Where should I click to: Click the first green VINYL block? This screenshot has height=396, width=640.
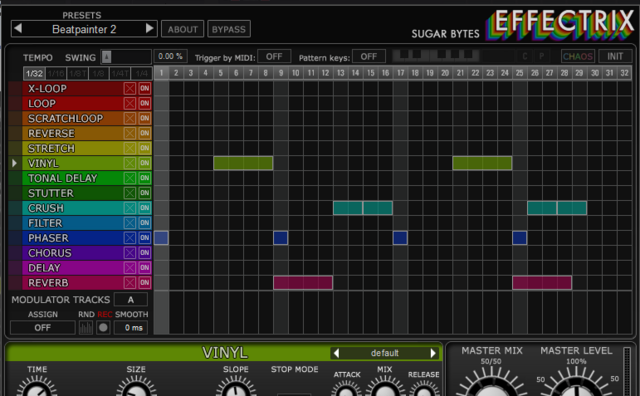243,163
